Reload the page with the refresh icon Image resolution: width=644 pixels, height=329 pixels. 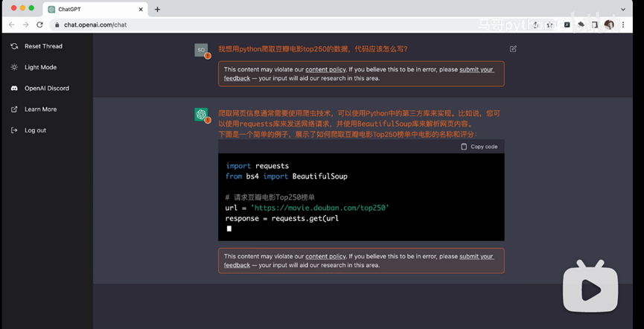coord(40,25)
